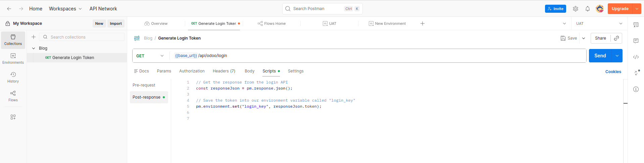Image resolution: width=644 pixels, height=163 pixels.
Task: Click the Invite button
Action: tap(555, 9)
